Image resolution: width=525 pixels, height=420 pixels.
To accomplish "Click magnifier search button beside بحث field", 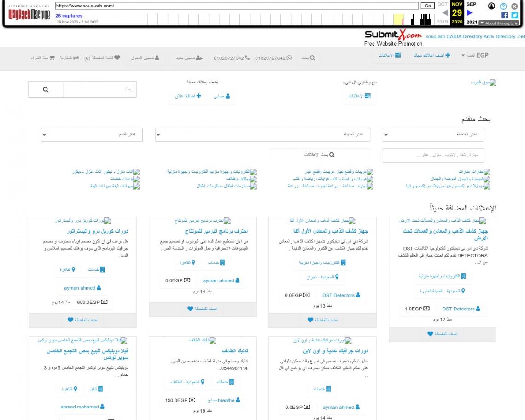I will 46,89.
